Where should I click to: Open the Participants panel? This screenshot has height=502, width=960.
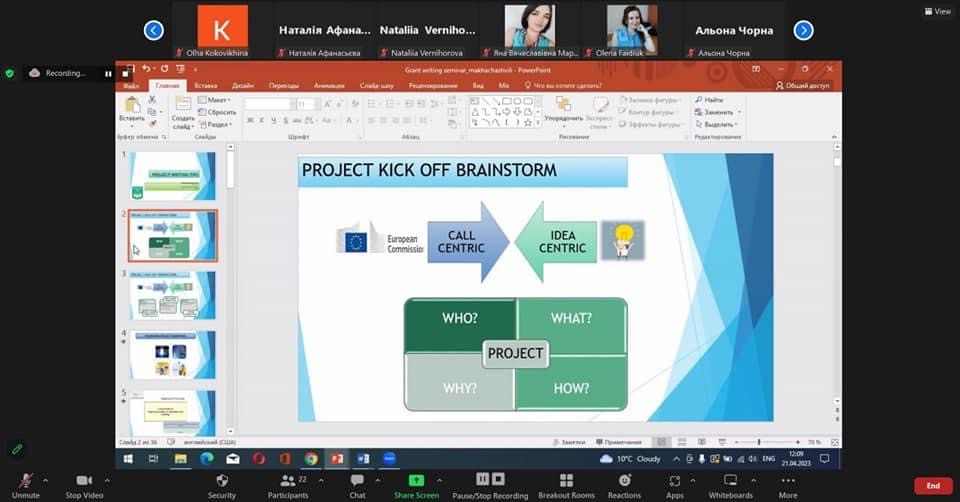pyautogui.click(x=287, y=482)
